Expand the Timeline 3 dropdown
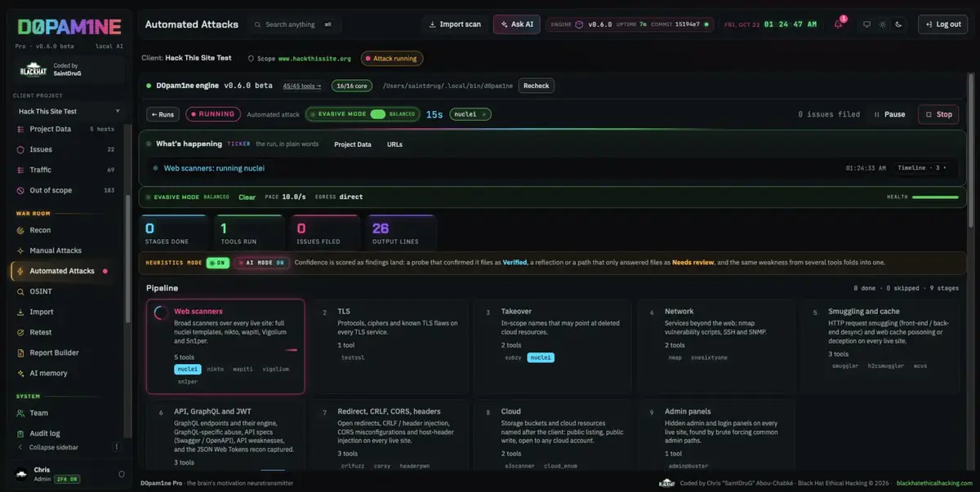The width and height of the screenshot is (980, 492). click(923, 168)
